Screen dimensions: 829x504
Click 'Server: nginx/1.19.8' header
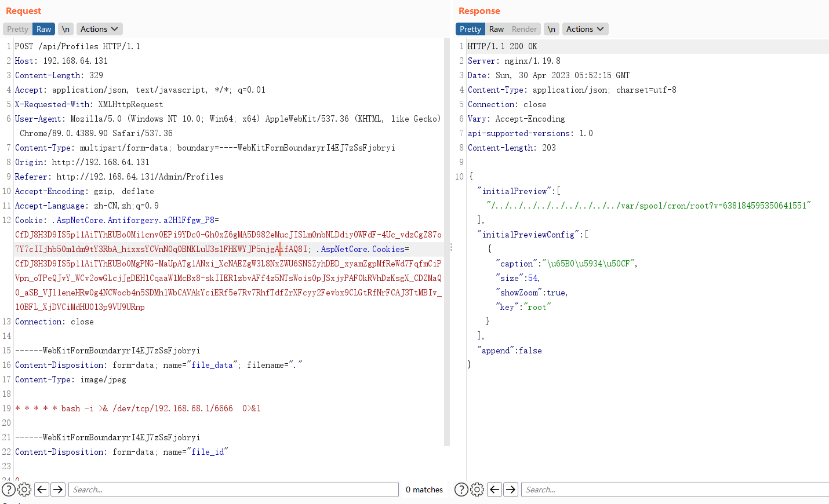coord(514,61)
